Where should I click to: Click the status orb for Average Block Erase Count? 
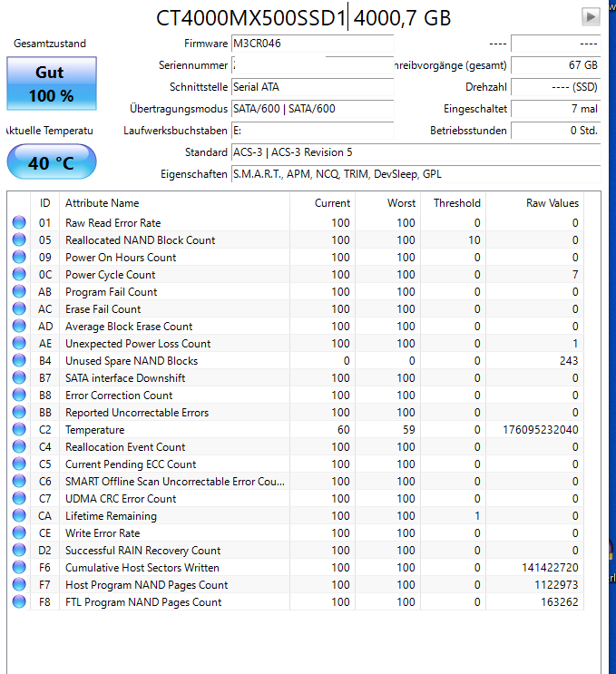point(19,327)
